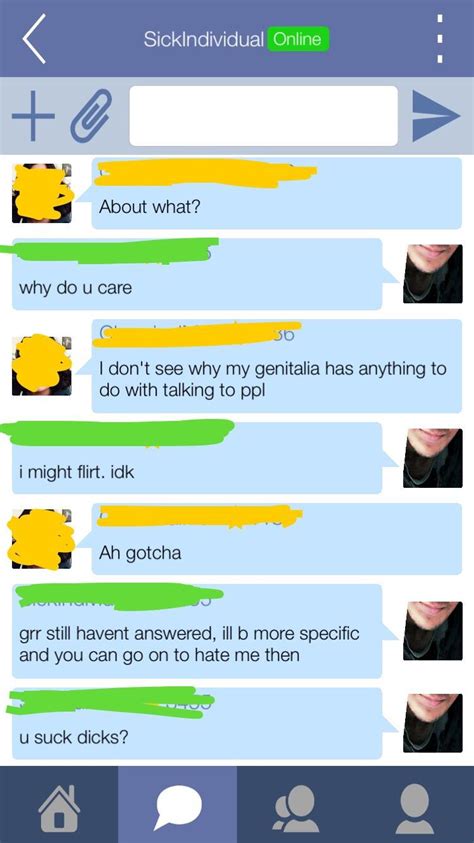The height and width of the screenshot is (843, 474).
Task: Tap avatar beside "i might flirt. idk"
Action: (x=433, y=458)
